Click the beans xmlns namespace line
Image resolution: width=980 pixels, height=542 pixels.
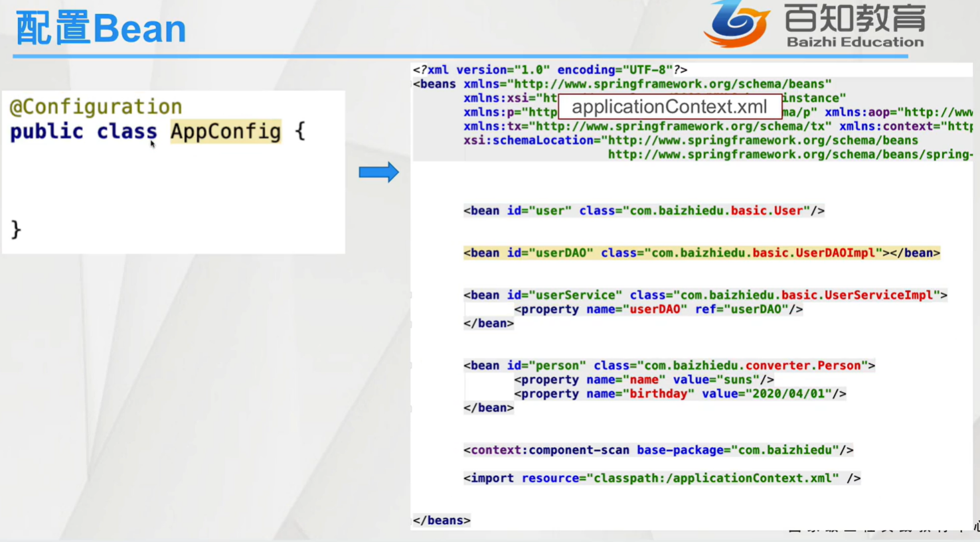tap(622, 84)
